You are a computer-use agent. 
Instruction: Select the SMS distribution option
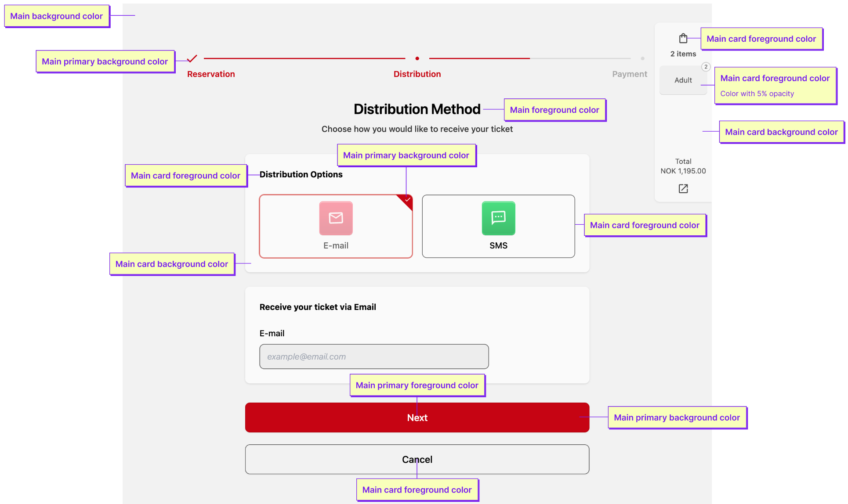(x=498, y=245)
